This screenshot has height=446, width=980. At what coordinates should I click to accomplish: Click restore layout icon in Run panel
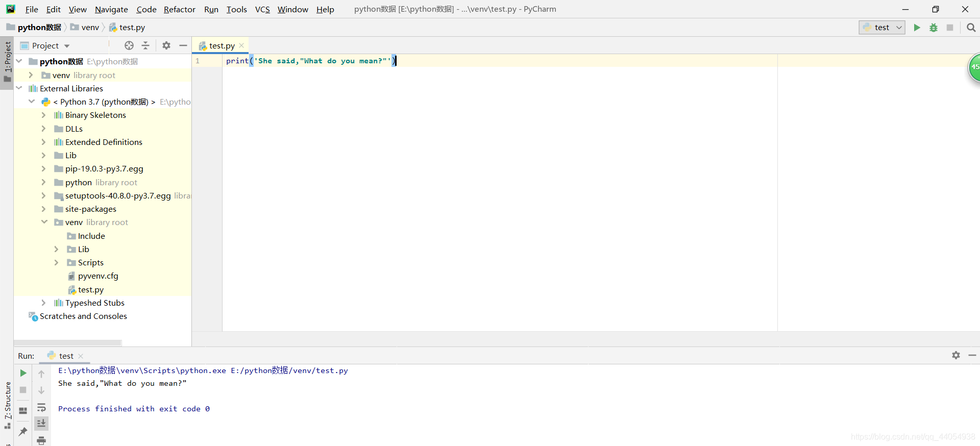point(23,411)
